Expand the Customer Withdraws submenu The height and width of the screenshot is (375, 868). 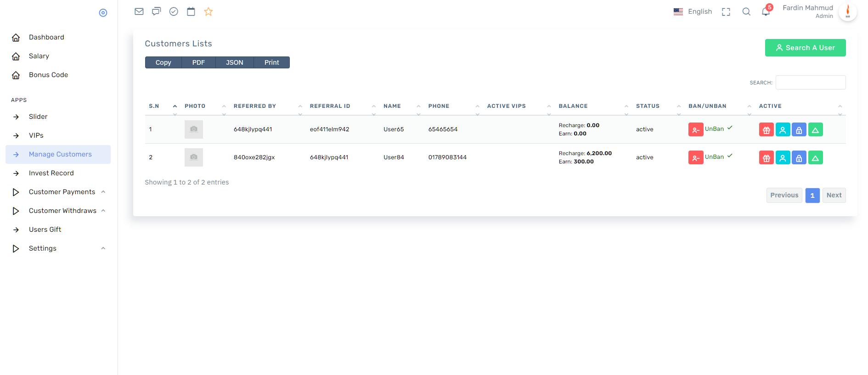(x=62, y=211)
